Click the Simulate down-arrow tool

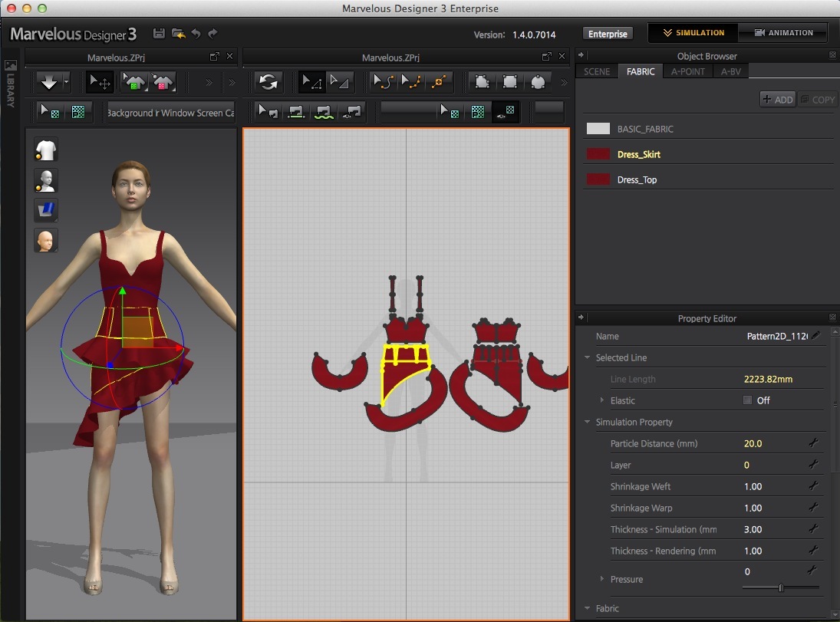point(48,81)
